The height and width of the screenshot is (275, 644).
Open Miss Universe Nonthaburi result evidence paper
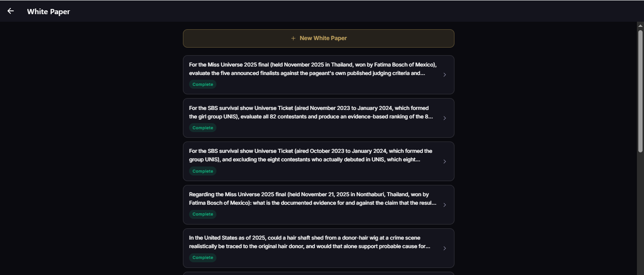319,205
